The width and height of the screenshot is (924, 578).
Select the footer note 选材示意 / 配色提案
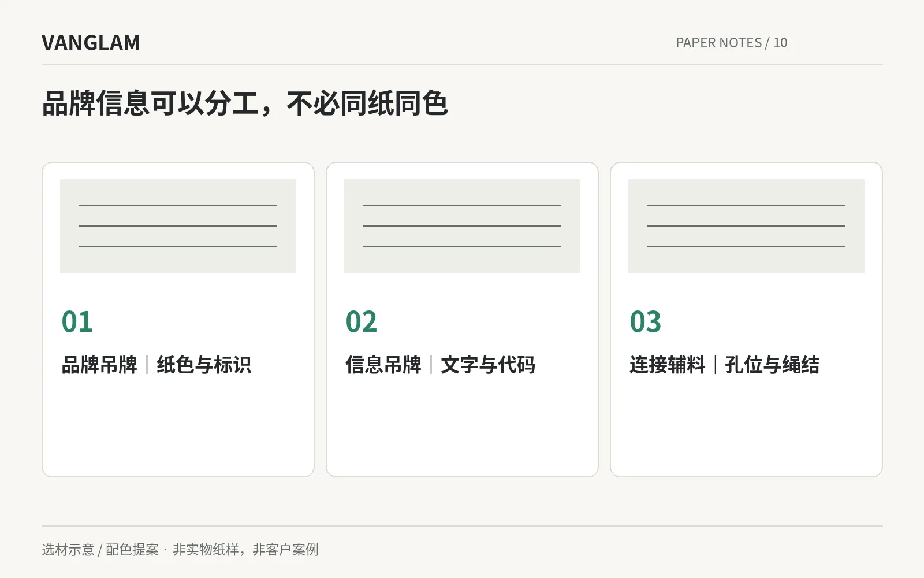pos(100,550)
